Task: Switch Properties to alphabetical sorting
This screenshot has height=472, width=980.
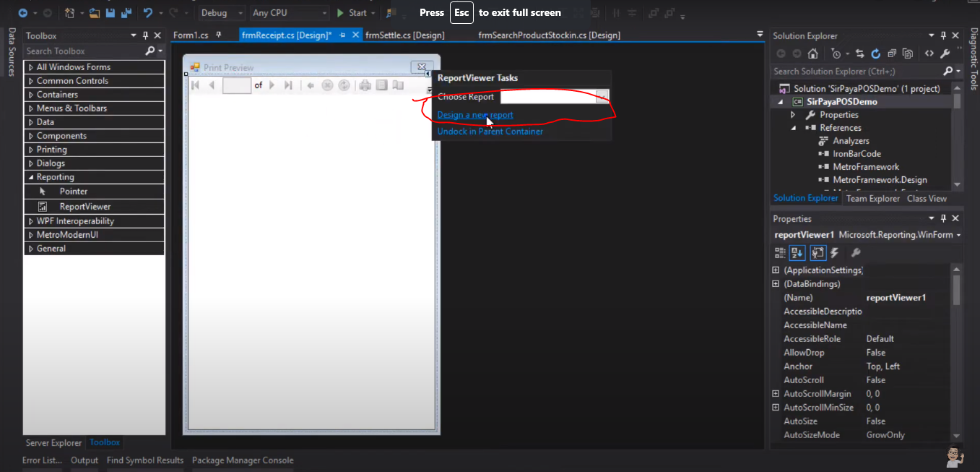Action: [797, 252]
